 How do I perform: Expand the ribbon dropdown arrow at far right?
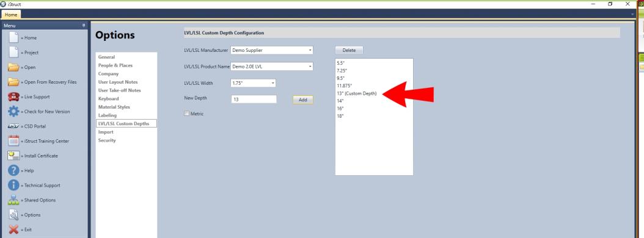tap(632, 15)
